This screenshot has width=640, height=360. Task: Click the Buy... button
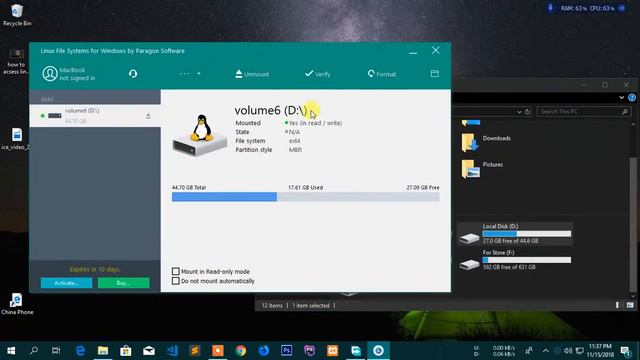pos(124,283)
